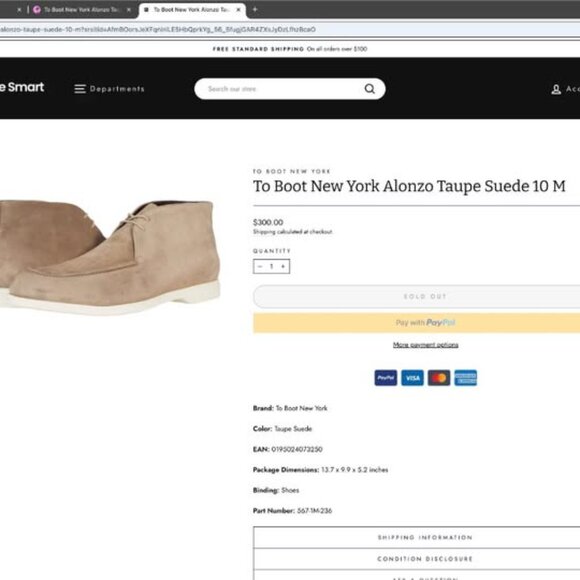Open the Departments hamburger menu
The height and width of the screenshot is (580, 580).
109,89
